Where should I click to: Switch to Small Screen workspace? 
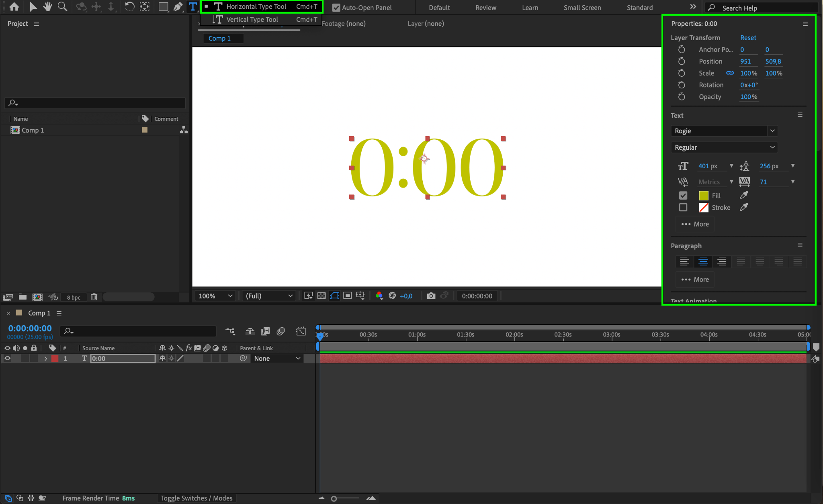coord(582,8)
